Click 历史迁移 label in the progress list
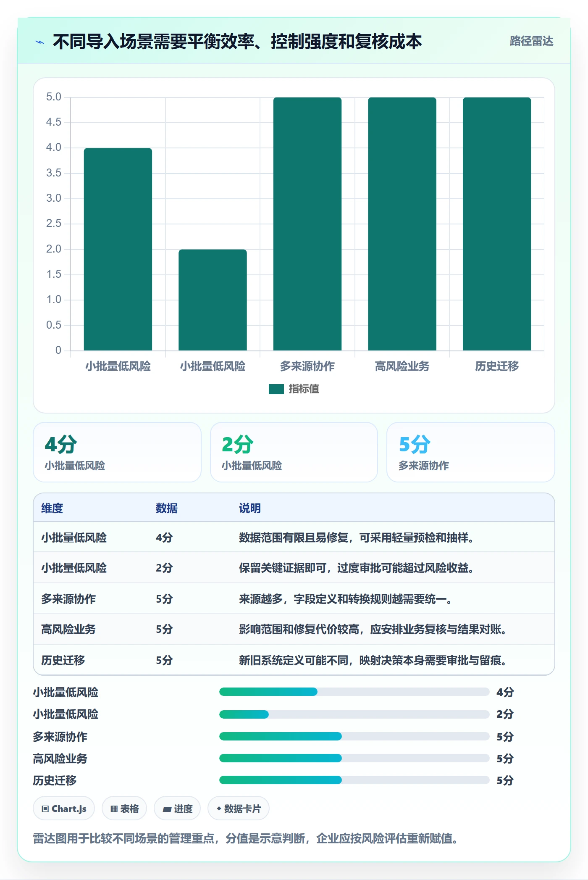 click(55, 780)
